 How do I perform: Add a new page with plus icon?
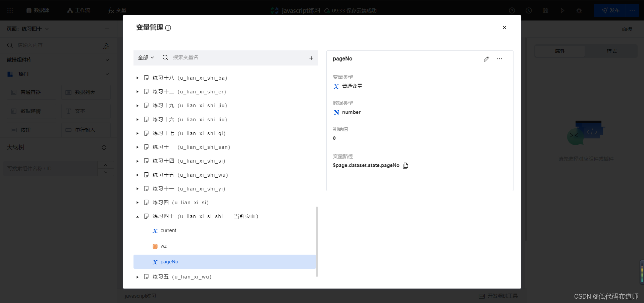pyautogui.click(x=107, y=29)
